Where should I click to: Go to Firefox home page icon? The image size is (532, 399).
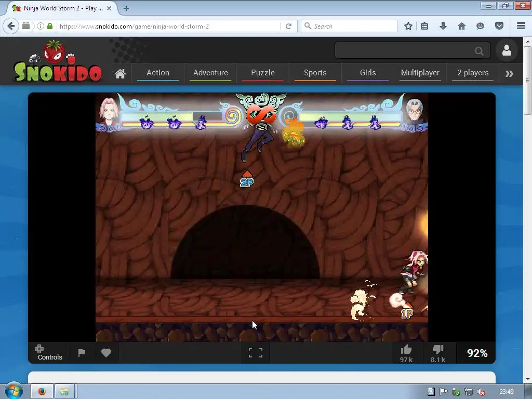(x=462, y=26)
